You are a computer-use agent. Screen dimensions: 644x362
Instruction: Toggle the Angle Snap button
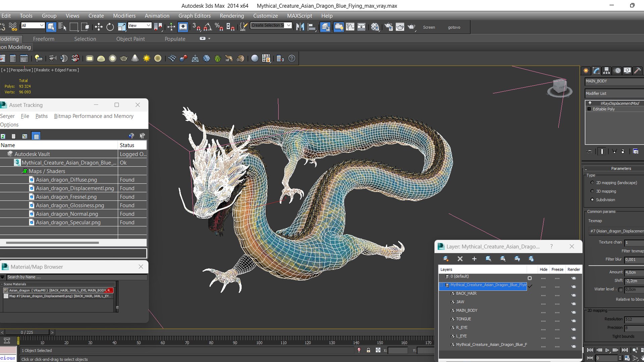pyautogui.click(x=208, y=27)
